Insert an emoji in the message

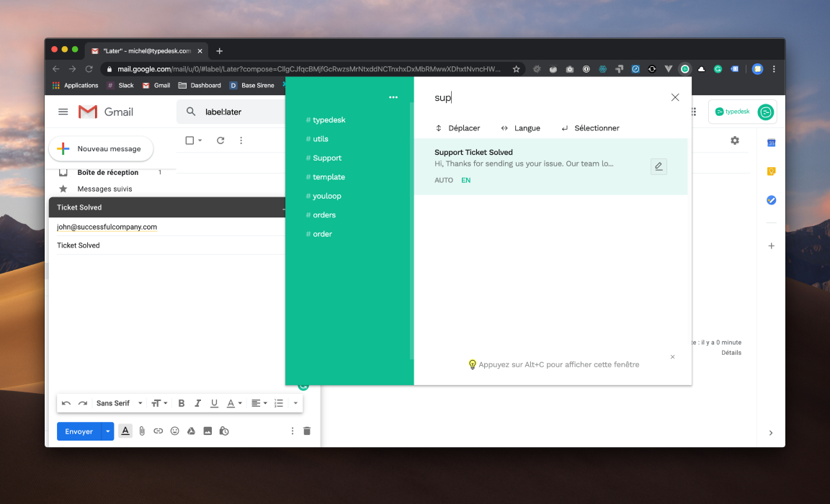point(174,431)
